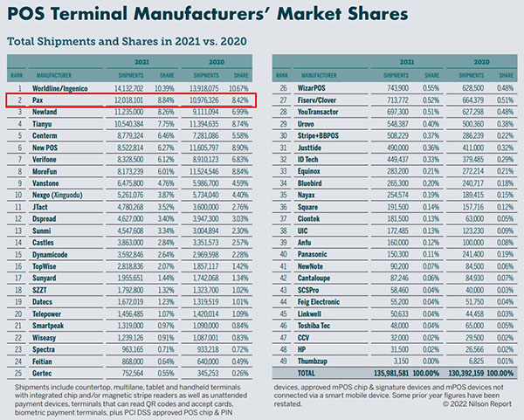Image resolution: width=524 pixels, height=420 pixels.
Task: Select the Fiserv/Clover manufacturer name
Action: click(317, 100)
